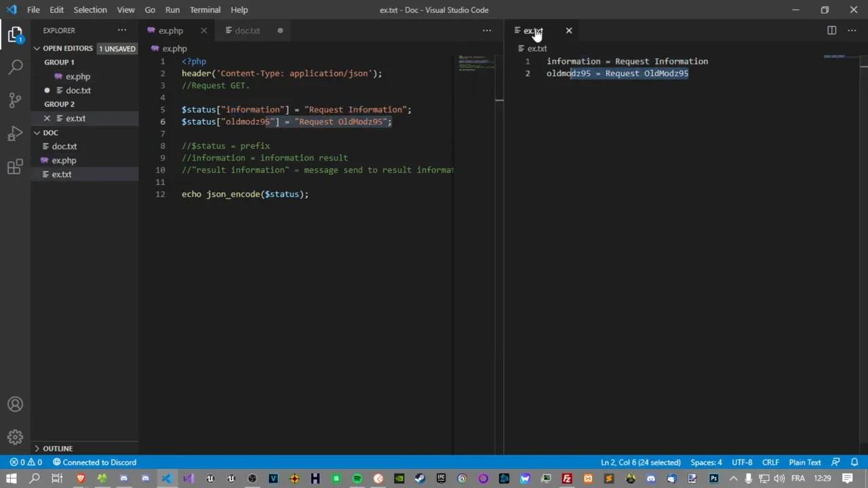Click the Split Editor icon in the toolbar
The image size is (868, 488).
[831, 30]
